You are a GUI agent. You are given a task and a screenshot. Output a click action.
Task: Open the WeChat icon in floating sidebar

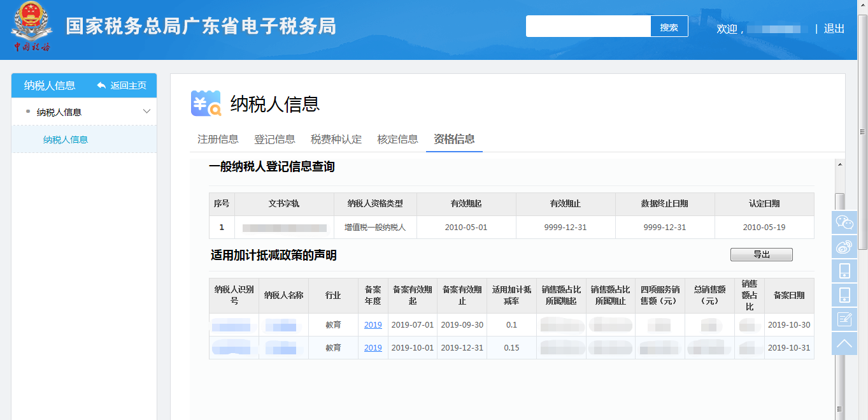[844, 222]
